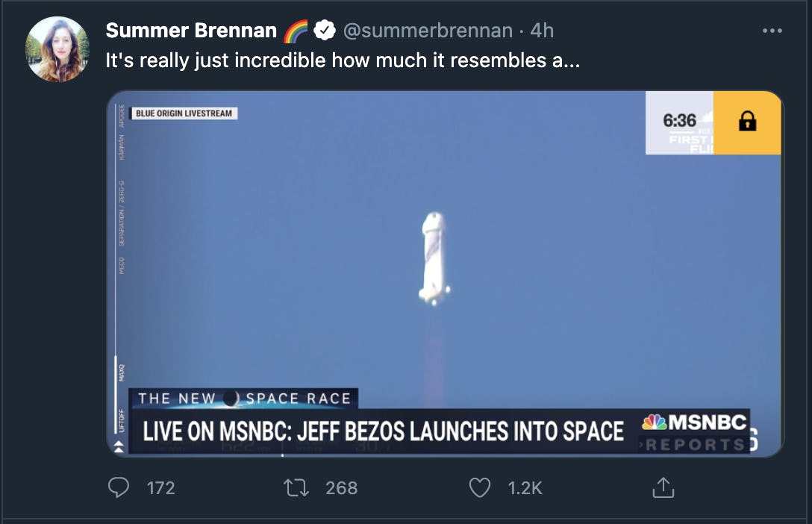This screenshot has height=524, width=812.
Task: Click the rainbow emoji next to Summer Brennan
Action: 296,31
